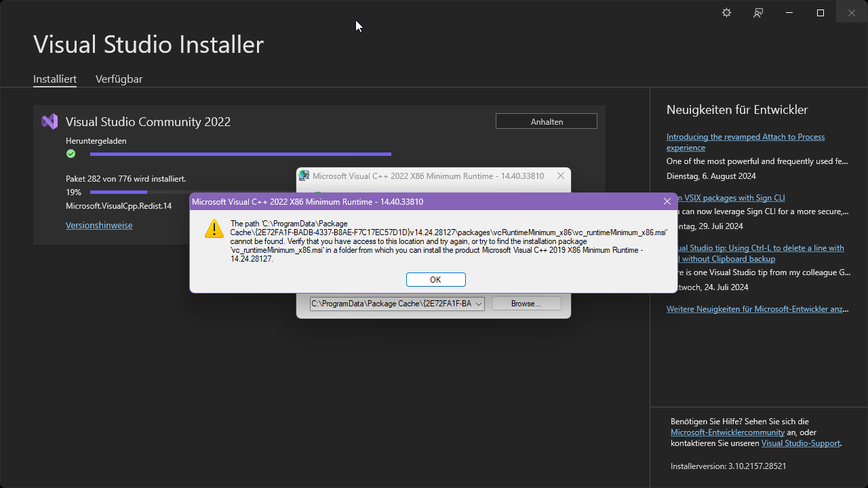Open the Package Cache path dropdown
This screenshot has height=488, width=868.
[479, 304]
